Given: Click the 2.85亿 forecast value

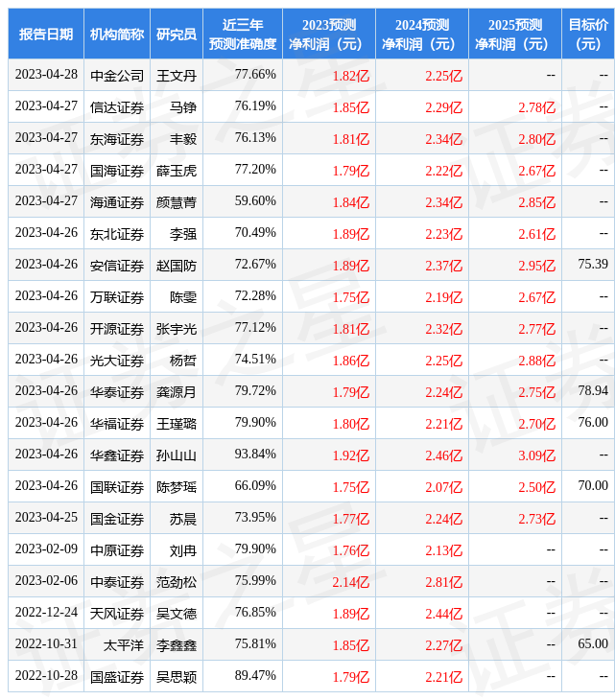Looking at the screenshot, I should point(536,202).
